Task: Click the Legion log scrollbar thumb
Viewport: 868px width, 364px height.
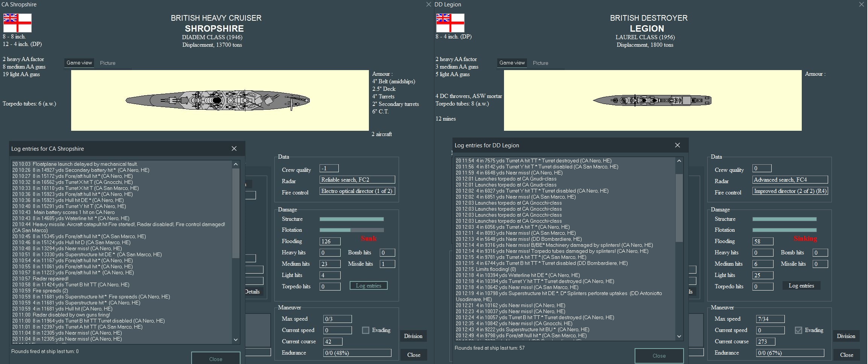Action: (679, 208)
